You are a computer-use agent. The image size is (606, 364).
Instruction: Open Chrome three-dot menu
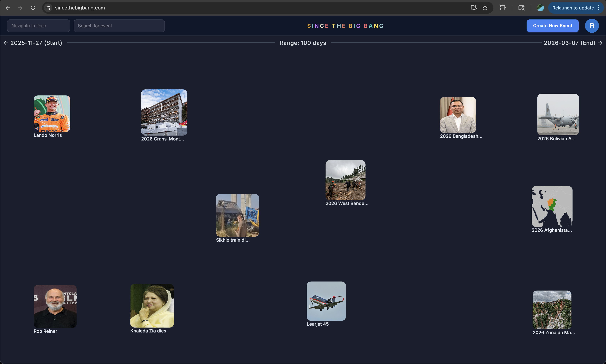click(599, 8)
